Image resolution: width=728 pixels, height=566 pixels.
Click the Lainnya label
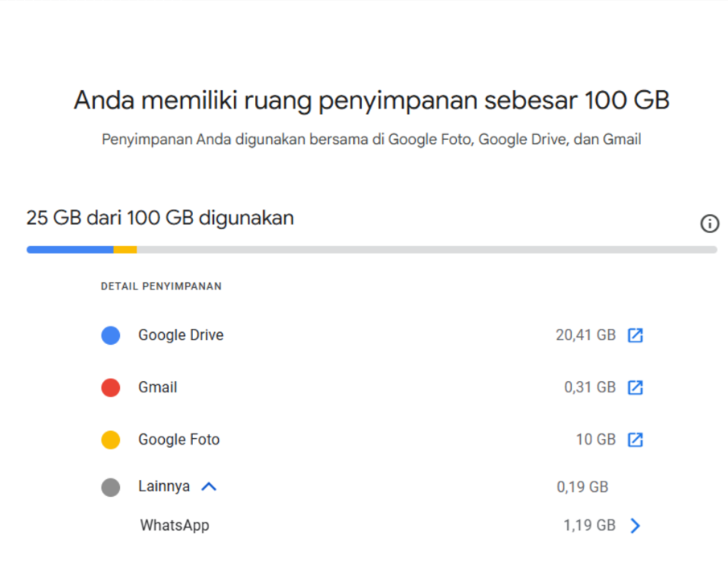[164, 486]
